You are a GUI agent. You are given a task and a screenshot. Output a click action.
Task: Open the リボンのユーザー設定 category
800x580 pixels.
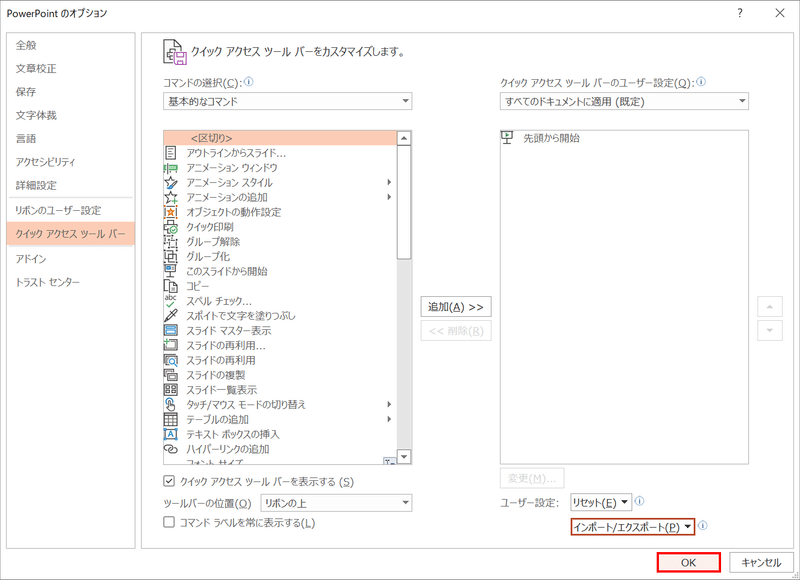click(x=70, y=210)
